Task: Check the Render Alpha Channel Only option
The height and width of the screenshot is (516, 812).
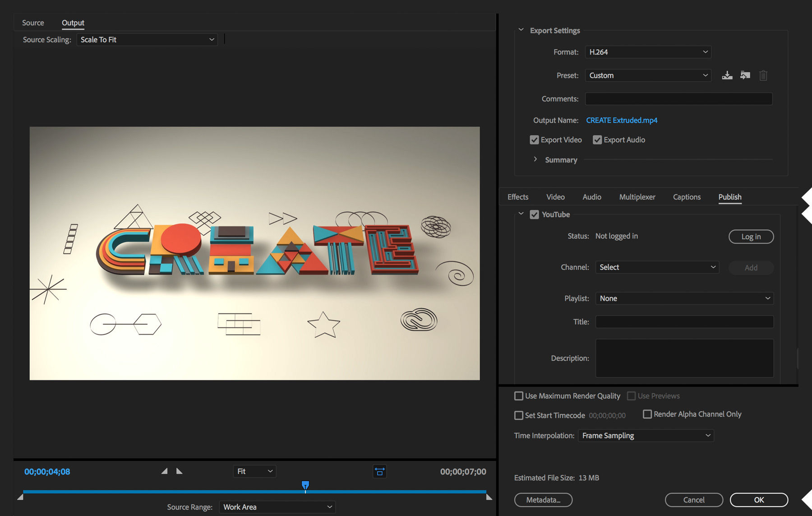Action: 647,414
